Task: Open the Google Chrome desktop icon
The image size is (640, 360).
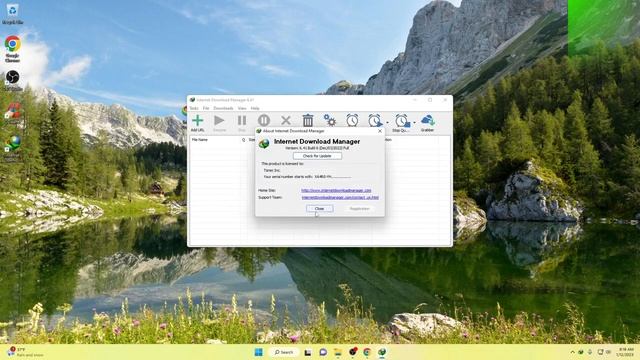Action: click(13, 49)
